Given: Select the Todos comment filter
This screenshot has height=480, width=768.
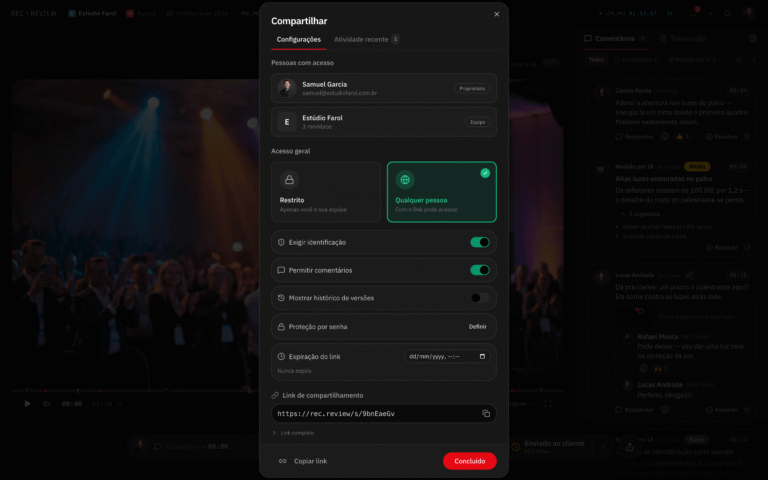Looking at the screenshot, I should click(x=596, y=60).
